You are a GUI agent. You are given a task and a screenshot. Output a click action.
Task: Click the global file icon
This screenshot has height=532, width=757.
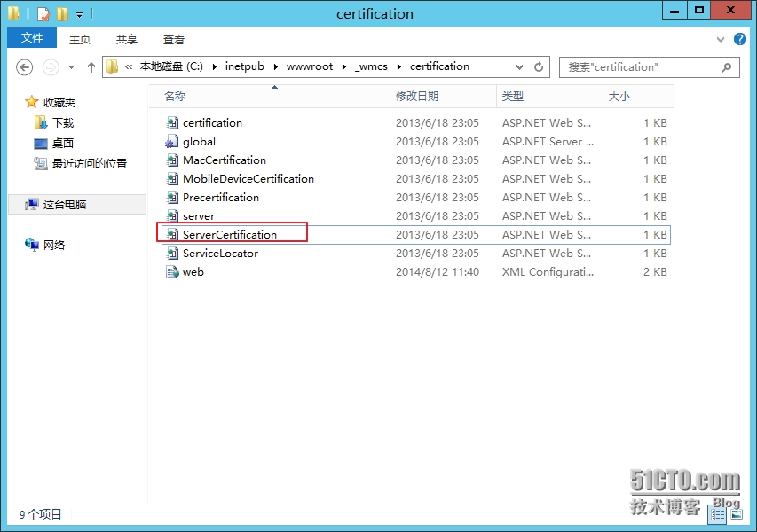coord(172,142)
